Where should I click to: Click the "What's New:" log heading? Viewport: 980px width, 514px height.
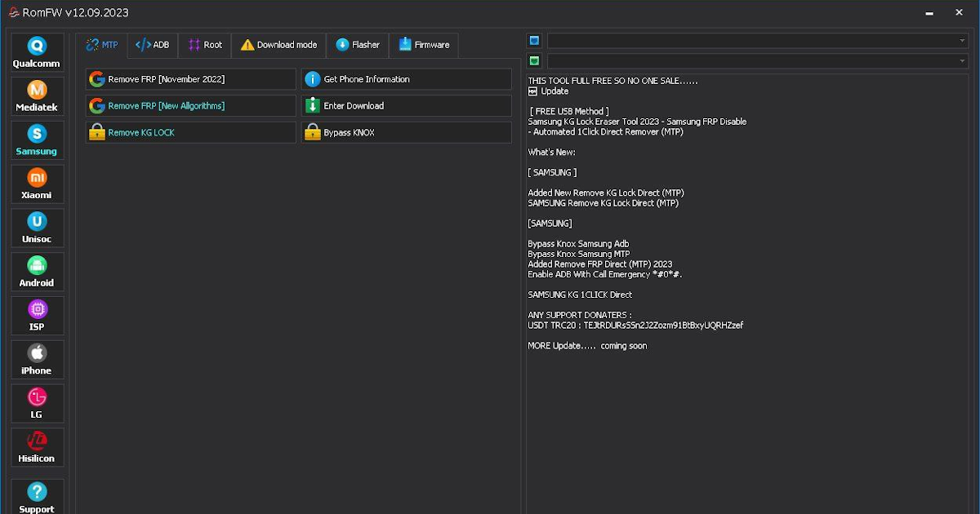pyautogui.click(x=552, y=152)
